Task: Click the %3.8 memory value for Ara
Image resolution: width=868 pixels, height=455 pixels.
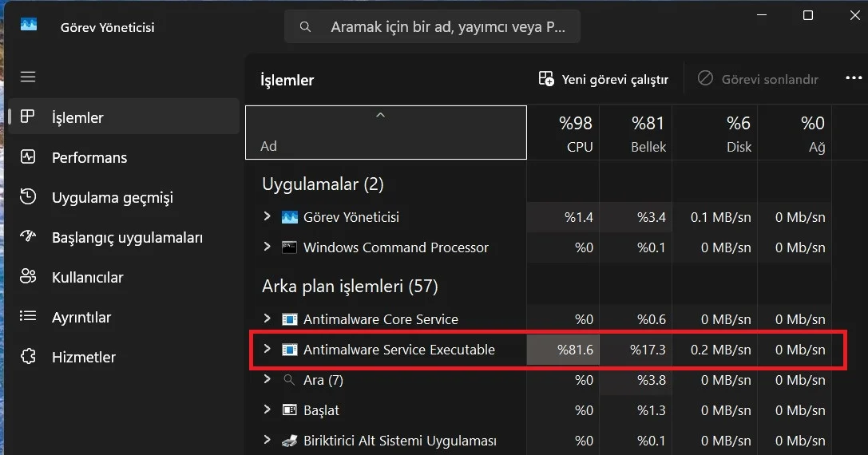Action: 636,380
